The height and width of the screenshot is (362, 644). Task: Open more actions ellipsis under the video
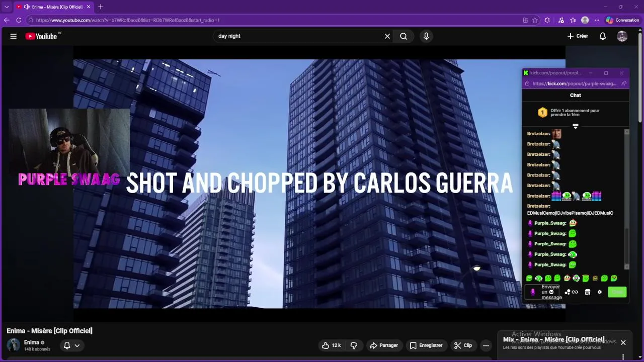pos(486,345)
